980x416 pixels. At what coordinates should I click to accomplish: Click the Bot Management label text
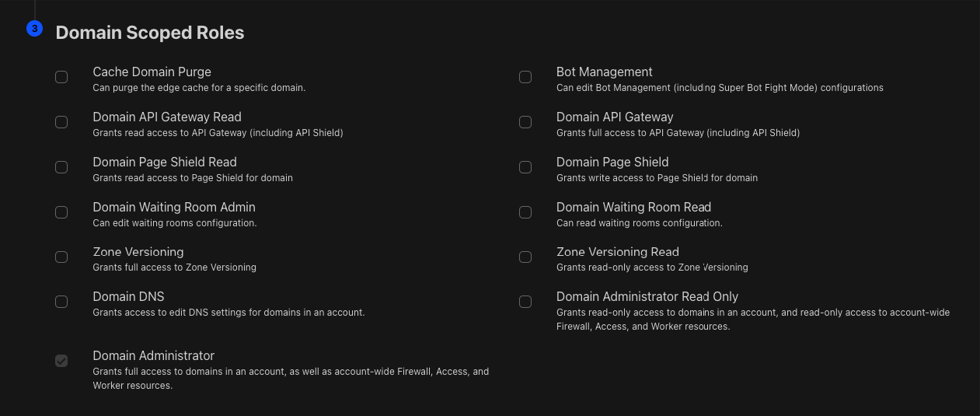click(x=604, y=72)
